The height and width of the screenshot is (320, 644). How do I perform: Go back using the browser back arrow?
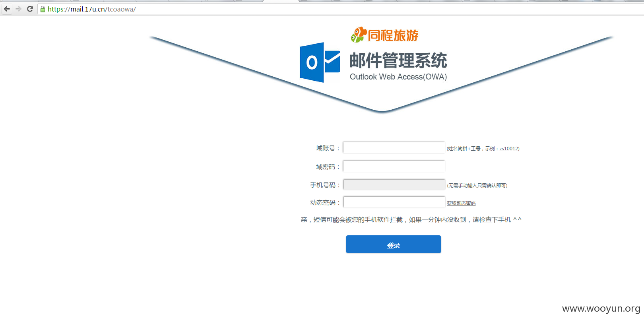pyautogui.click(x=7, y=9)
